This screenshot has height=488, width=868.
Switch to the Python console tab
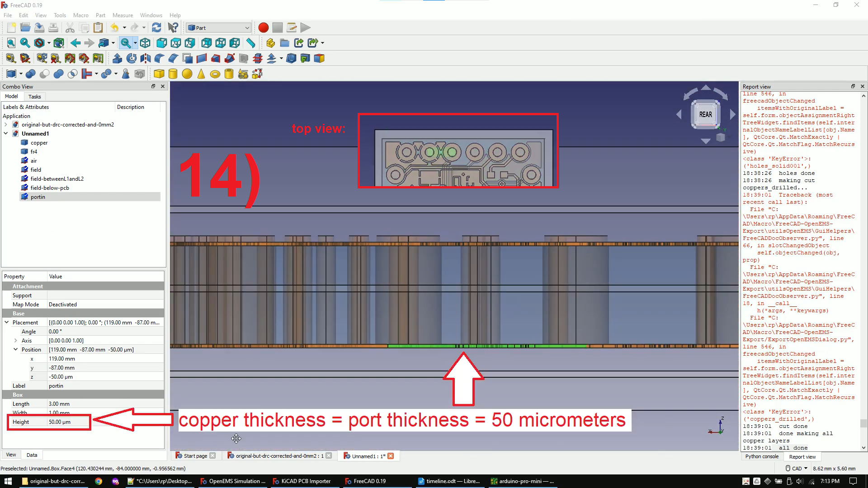[x=762, y=456]
